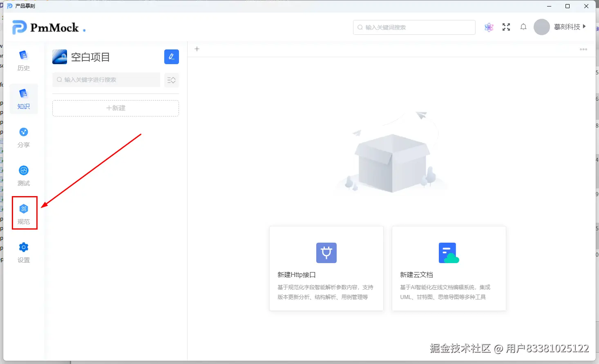Focus the 输入关键词搜索 global search field

[x=413, y=27]
